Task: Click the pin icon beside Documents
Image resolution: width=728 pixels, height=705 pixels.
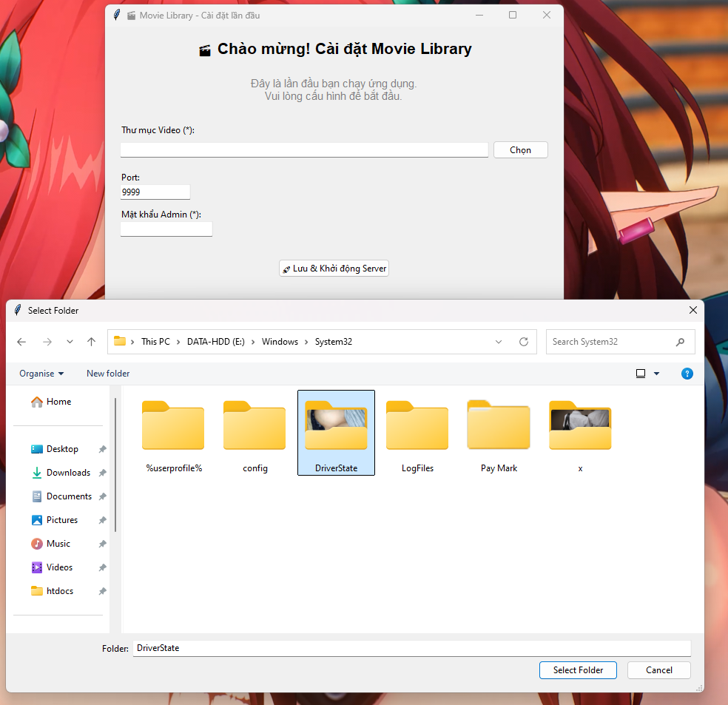Action: (x=103, y=496)
